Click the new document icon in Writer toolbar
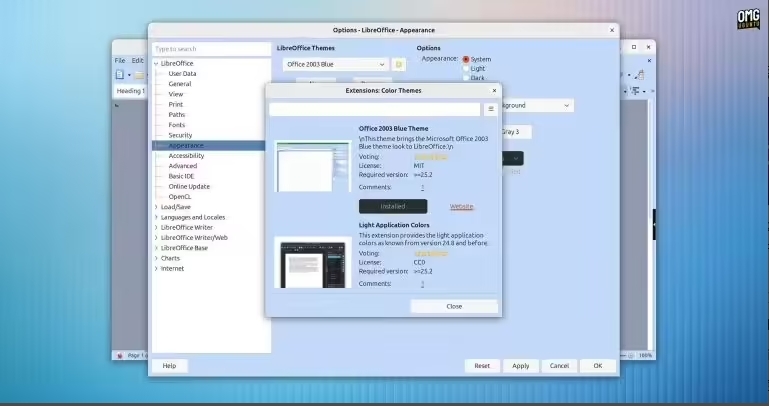Screen dimensions: 769x406 click(119, 74)
